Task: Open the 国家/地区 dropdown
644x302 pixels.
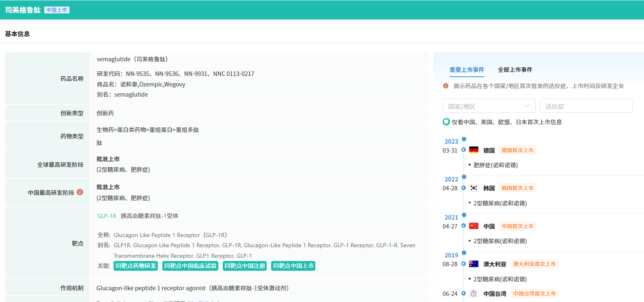Action: 489,106
